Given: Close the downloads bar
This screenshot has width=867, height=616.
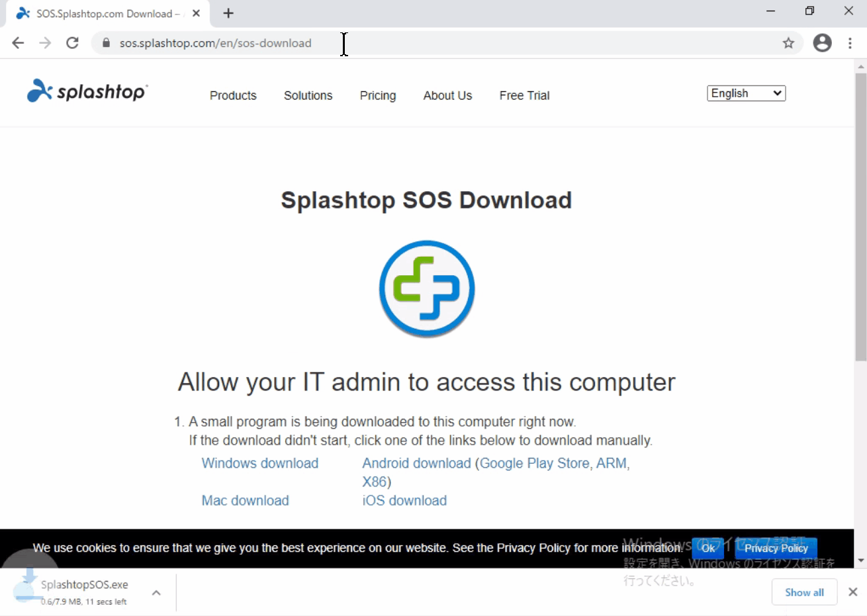Looking at the screenshot, I should 853,592.
